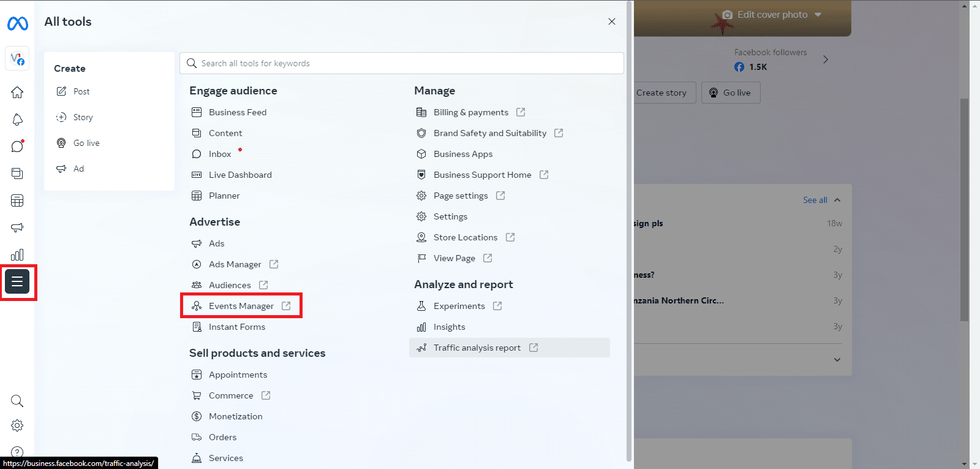Click Create story button
Screen dimensions: 980x469
click(x=661, y=93)
